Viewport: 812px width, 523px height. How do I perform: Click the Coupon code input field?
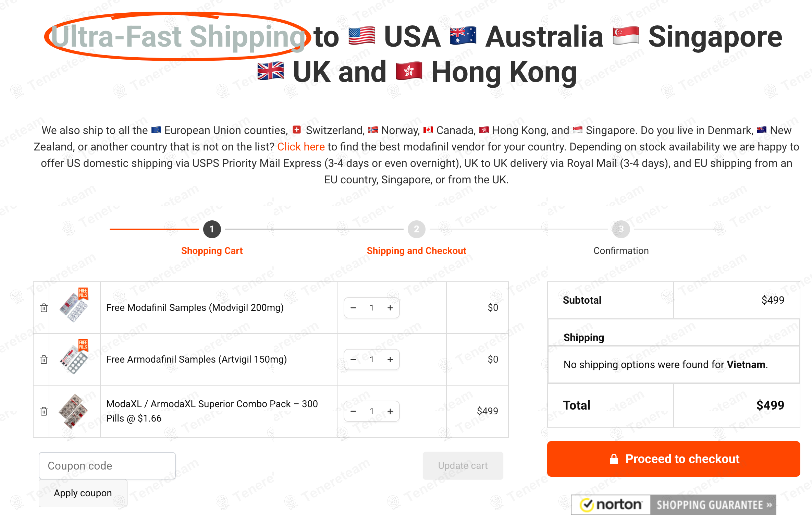[x=107, y=465]
